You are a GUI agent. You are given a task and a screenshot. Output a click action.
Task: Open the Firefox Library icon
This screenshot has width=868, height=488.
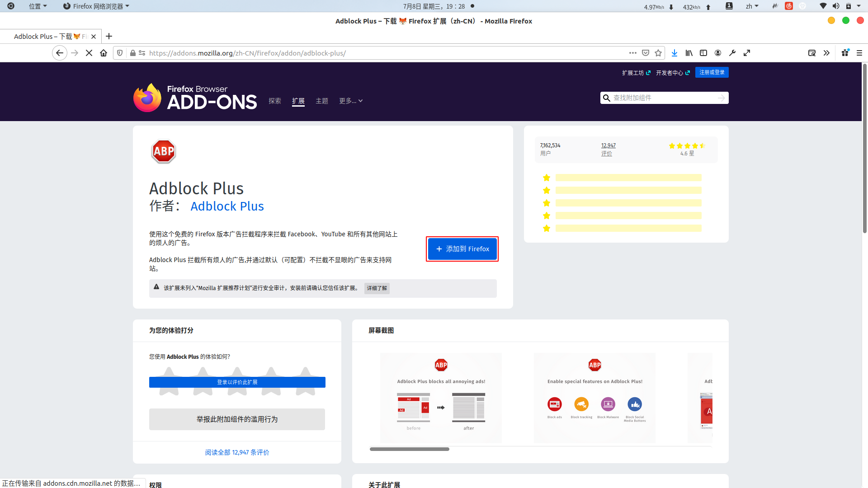point(689,53)
